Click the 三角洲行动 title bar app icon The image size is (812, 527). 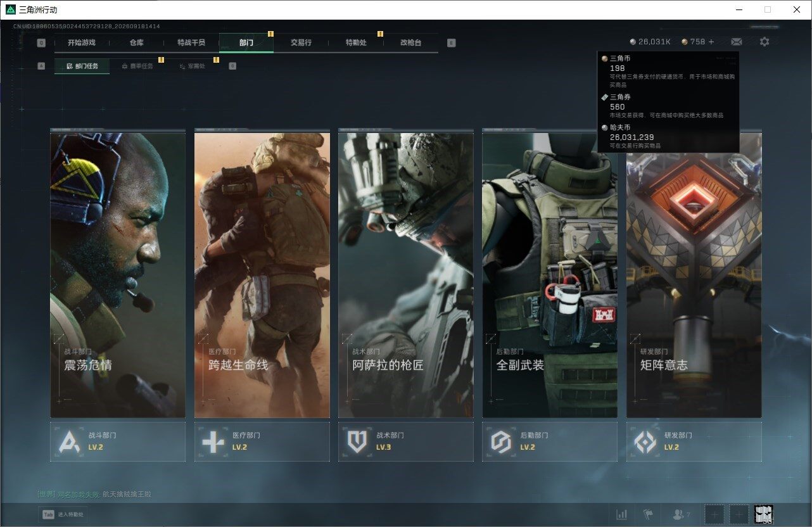pyautogui.click(x=11, y=10)
